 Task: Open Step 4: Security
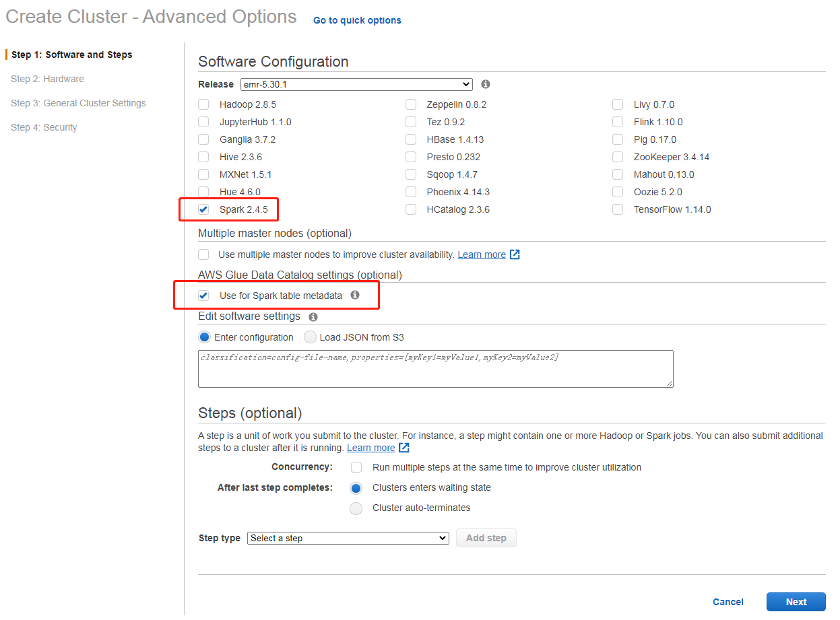click(44, 127)
